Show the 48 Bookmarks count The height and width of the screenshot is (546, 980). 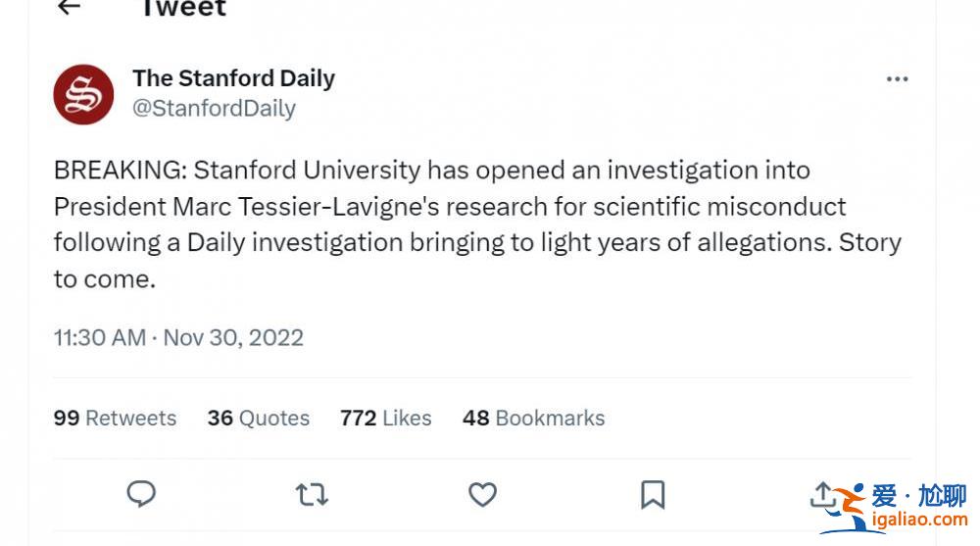pos(534,418)
